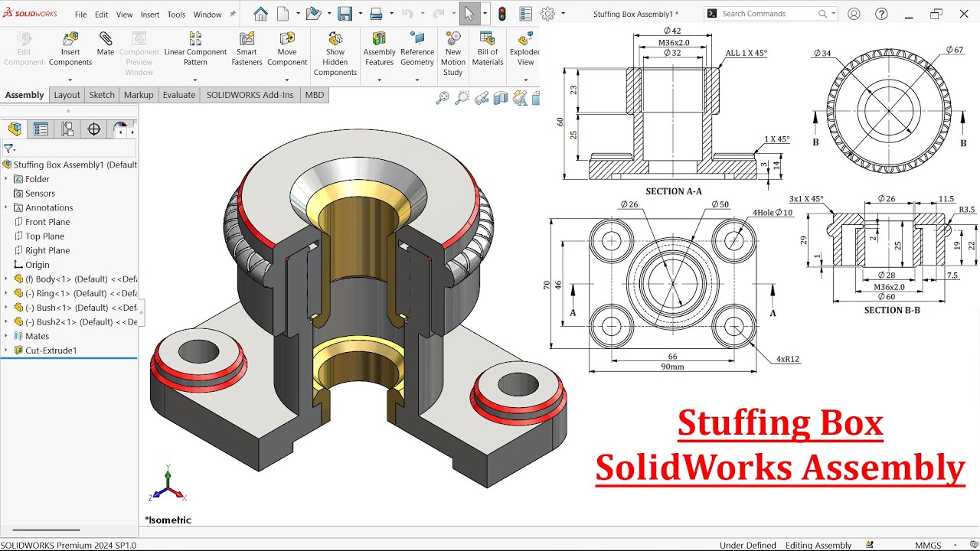Open the View menu
The image size is (980, 551).
(124, 15)
